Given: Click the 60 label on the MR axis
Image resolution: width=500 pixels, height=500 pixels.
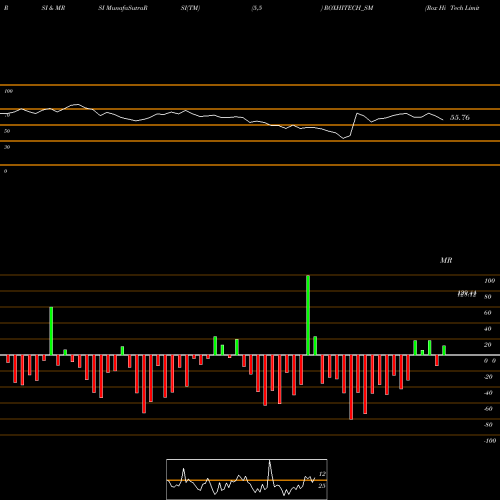Looking at the screenshot, I should pyautogui.click(x=487, y=313).
